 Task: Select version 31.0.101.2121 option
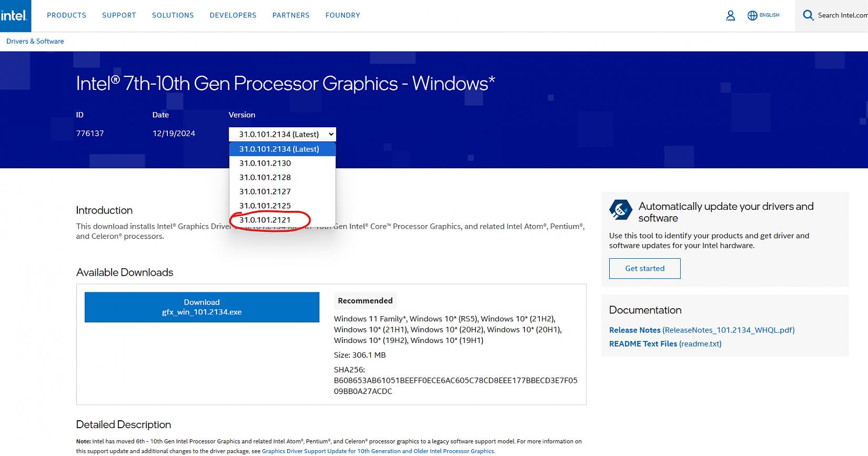282,220
